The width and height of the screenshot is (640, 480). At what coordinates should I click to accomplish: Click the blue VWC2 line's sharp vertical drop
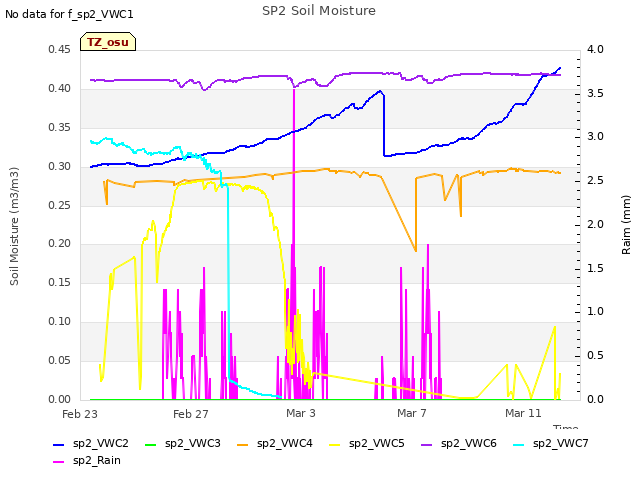point(384,126)
